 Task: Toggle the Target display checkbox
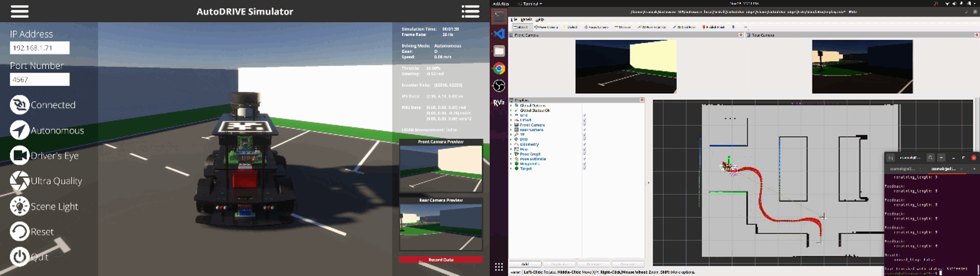(584, 169)
